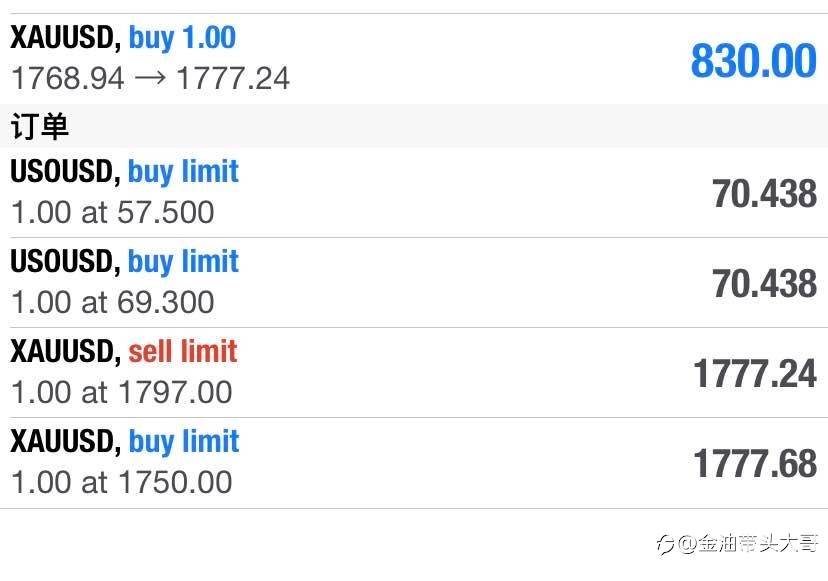Click the 1777.68 current price
828x581 pixels.
pos(755,464)
